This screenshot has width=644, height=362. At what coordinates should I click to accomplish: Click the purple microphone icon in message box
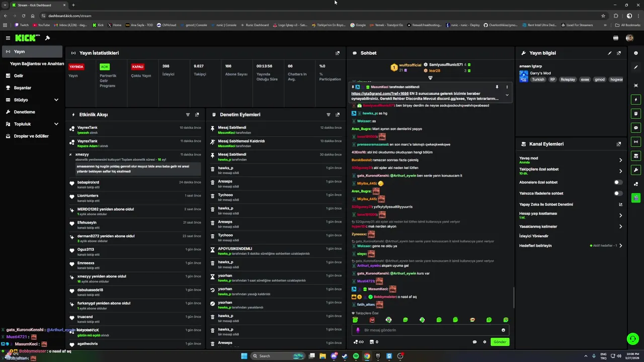click(358, 330)
